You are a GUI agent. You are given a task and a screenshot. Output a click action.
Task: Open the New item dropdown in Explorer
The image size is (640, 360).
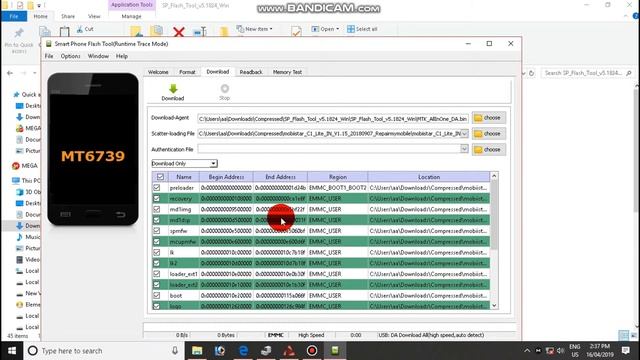[255, 29]
